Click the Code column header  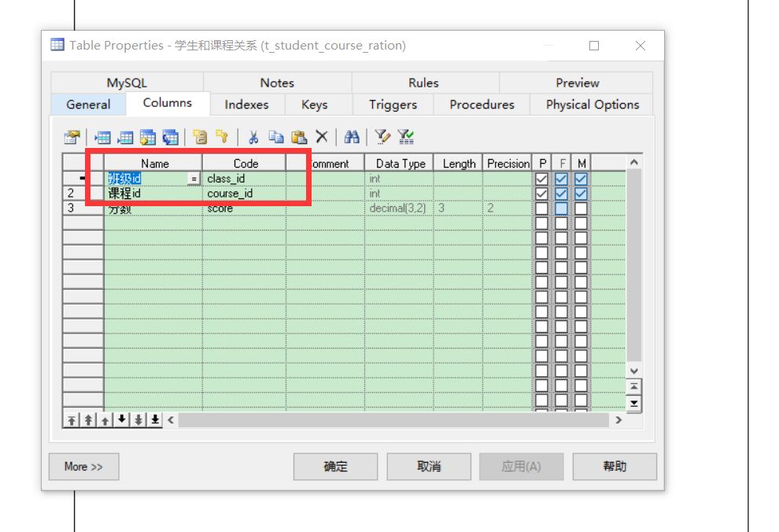tap(245, 164)
